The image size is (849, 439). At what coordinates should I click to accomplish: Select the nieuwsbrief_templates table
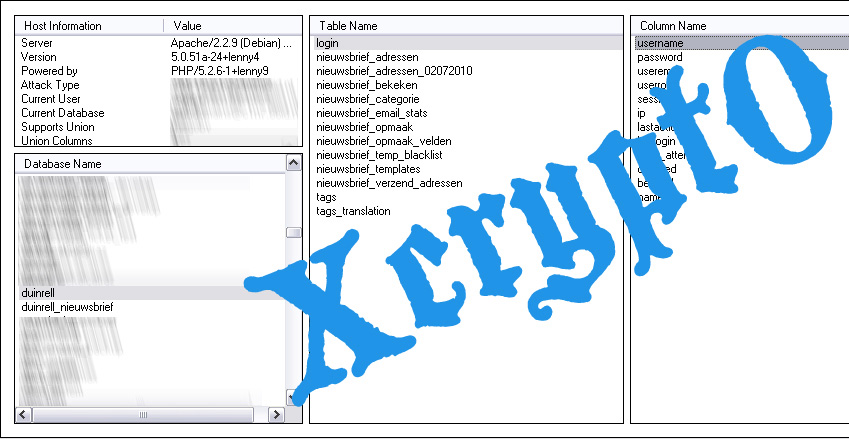[368, 169]
